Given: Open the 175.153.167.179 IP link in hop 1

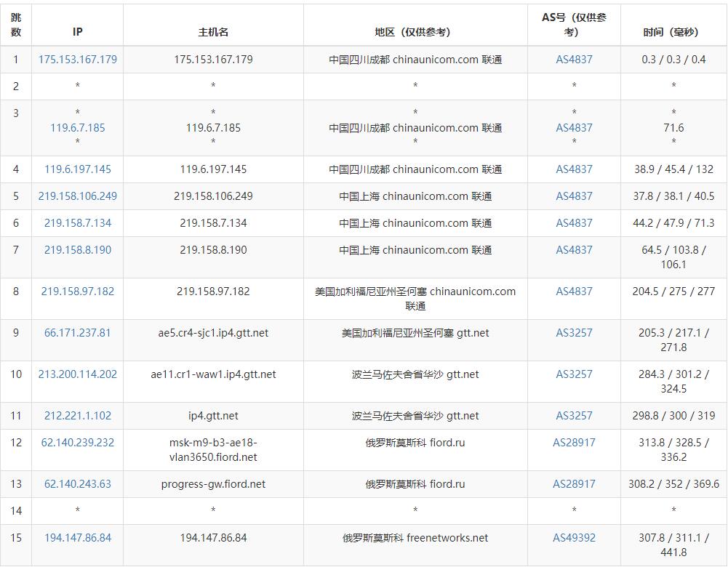Looking at the screenshot, I should point(78,60).
